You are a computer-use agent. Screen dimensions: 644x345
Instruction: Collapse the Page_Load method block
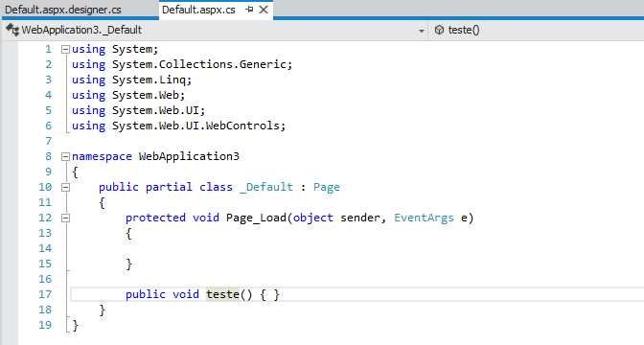(65, 218)
